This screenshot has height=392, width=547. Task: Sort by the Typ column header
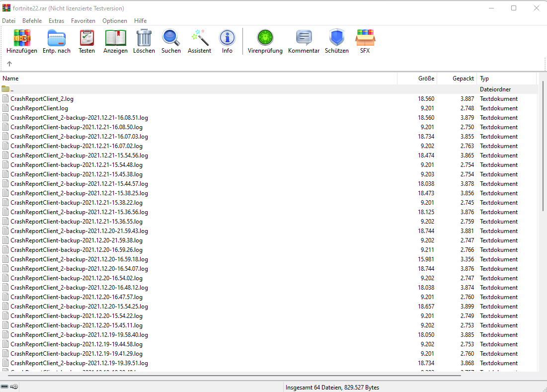[x=506, y=78]
